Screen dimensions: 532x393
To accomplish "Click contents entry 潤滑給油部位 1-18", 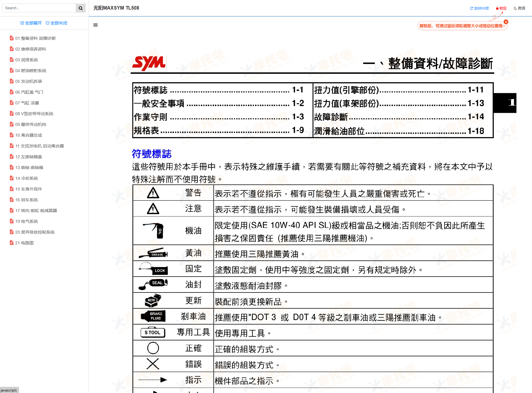I will 399,131.
